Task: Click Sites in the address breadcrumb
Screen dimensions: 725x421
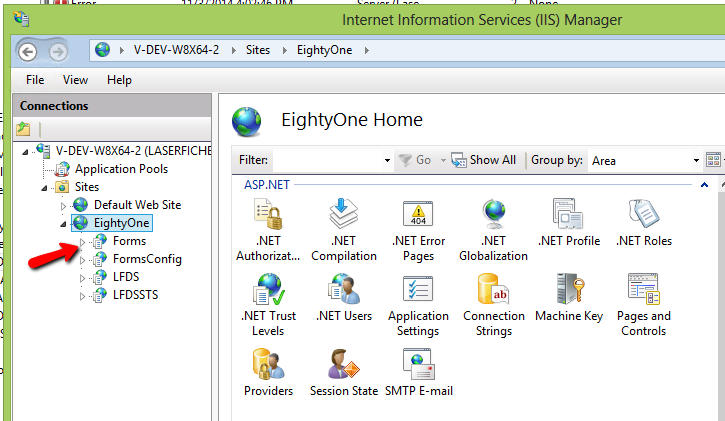Action: (258, 50)
